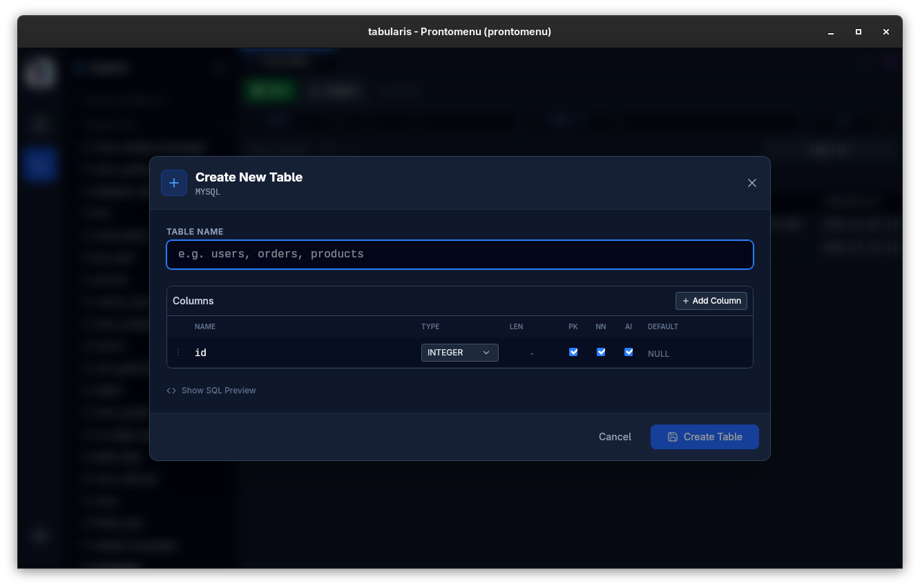Viewport: 920px width, 588px height.
Task: Click the avatar at the sidebar top
Action: point(39,72)
